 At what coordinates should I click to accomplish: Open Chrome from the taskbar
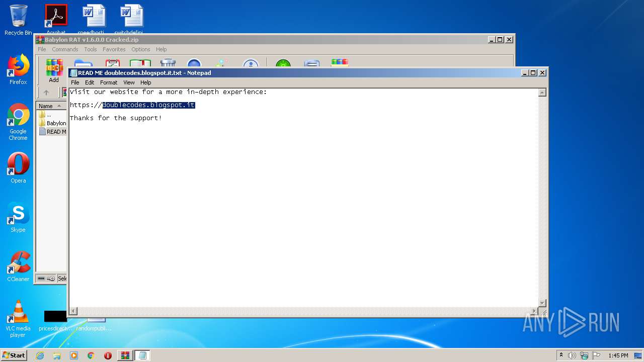click(x=91, y=355)
